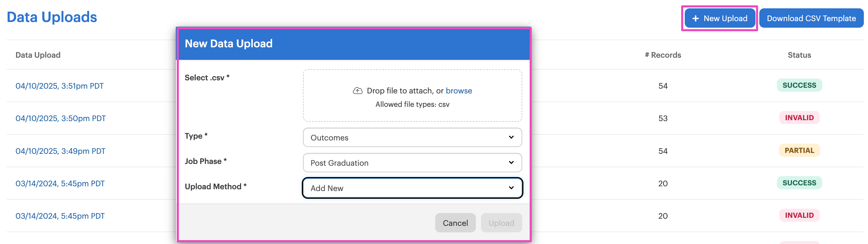This screenshot has height=244, width=868.
Task: Click the PARTIAL status badge
Action: (x=799, y=151)
